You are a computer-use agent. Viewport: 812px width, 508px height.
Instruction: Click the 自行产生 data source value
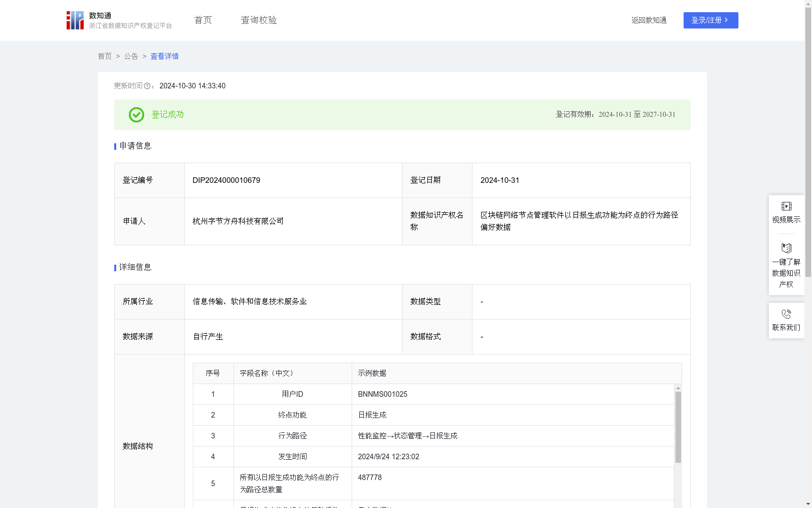coord(208,337)
